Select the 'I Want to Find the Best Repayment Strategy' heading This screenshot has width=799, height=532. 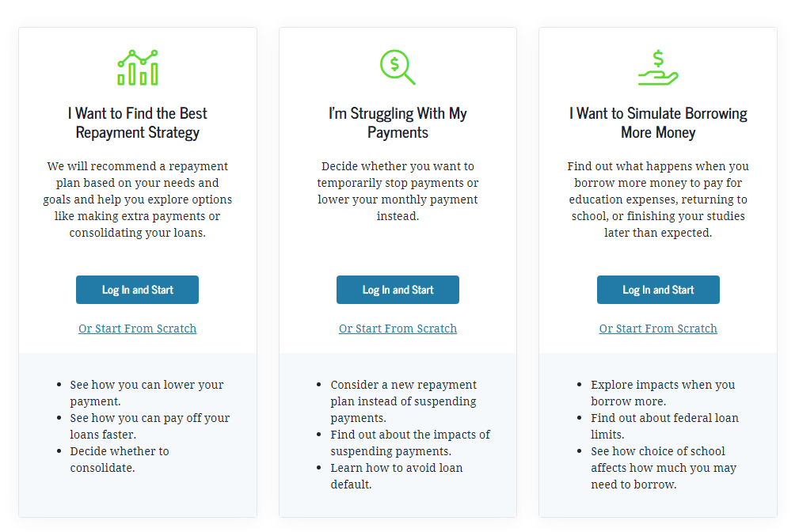click(x=138, y=123)
